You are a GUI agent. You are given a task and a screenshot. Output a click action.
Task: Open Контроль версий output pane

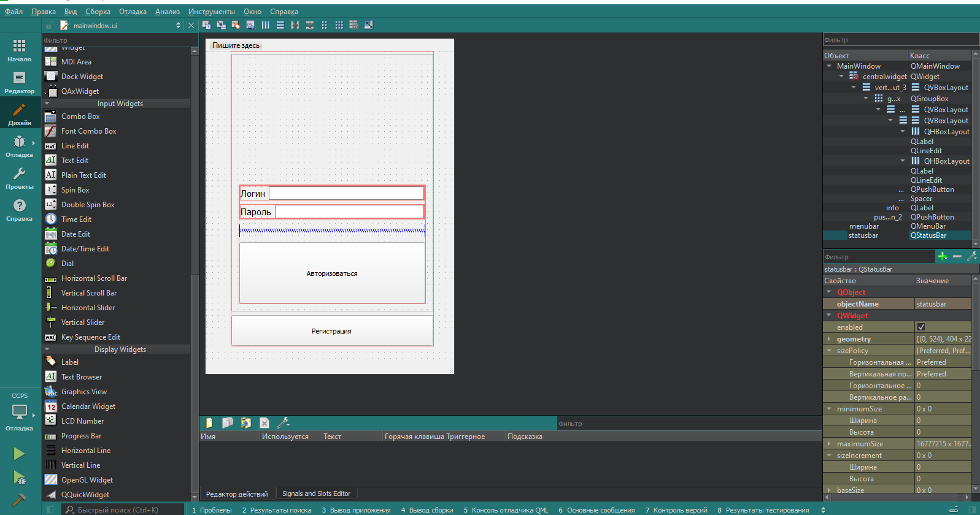click(676, 510)
